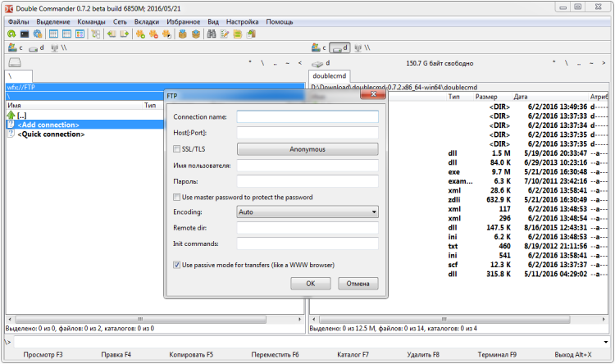Go forward using the right-arrow folder icon

tap(125, 34)
